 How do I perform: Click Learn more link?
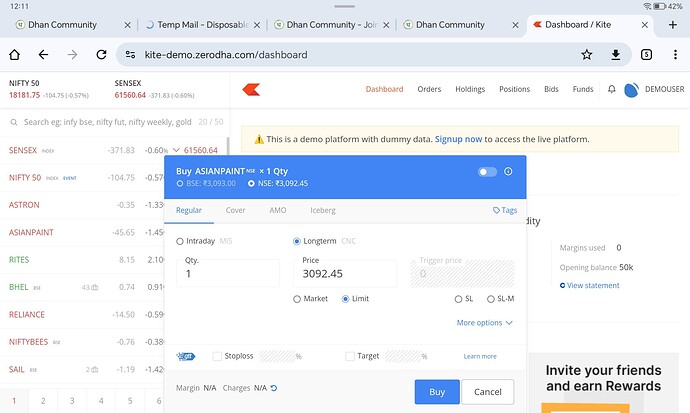click(480, 356)
